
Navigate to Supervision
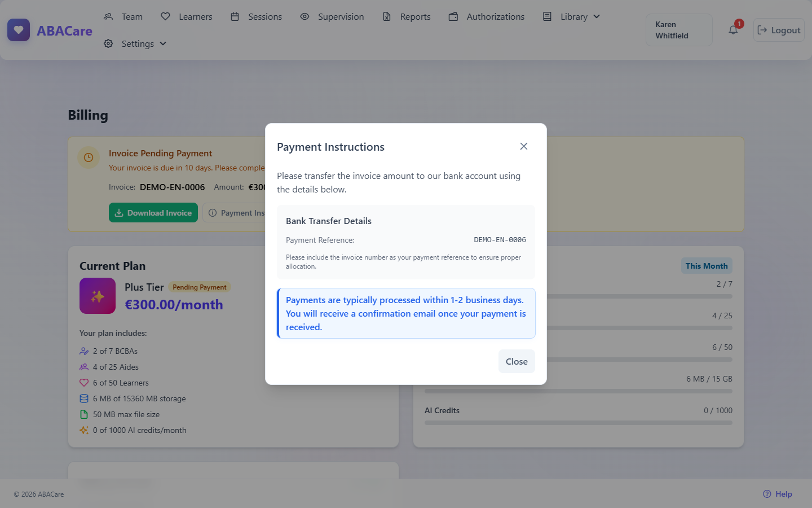(332, 16)
